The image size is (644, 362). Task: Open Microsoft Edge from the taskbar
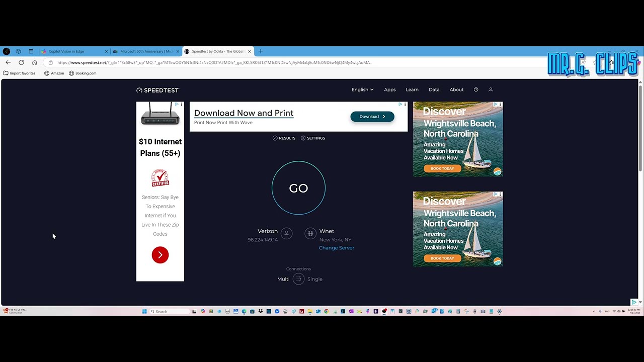pos(244,311)
